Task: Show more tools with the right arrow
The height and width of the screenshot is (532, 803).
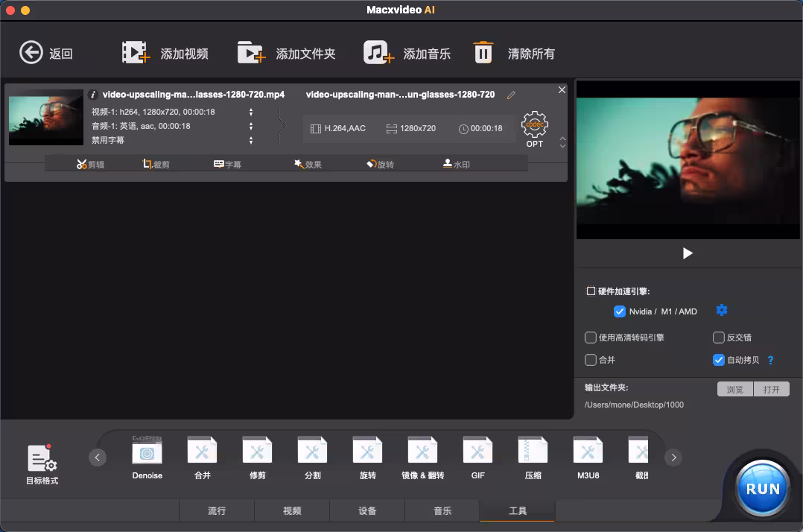Action: [x=674, y=457]
